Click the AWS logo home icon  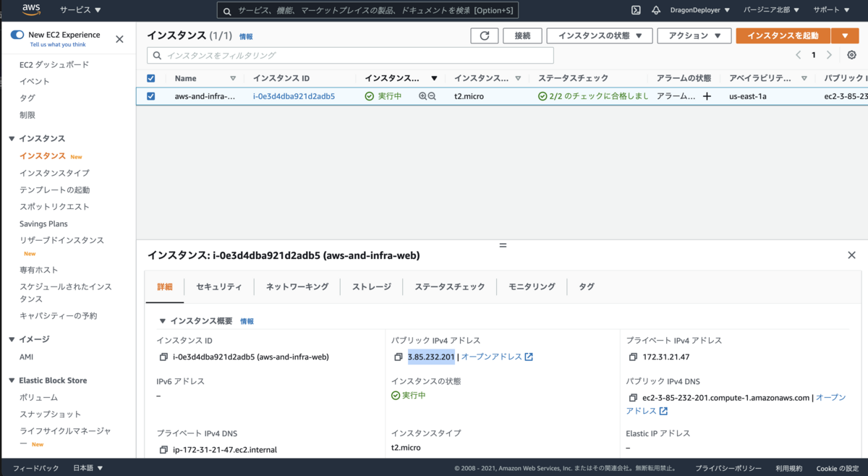(x=30, y=10)
